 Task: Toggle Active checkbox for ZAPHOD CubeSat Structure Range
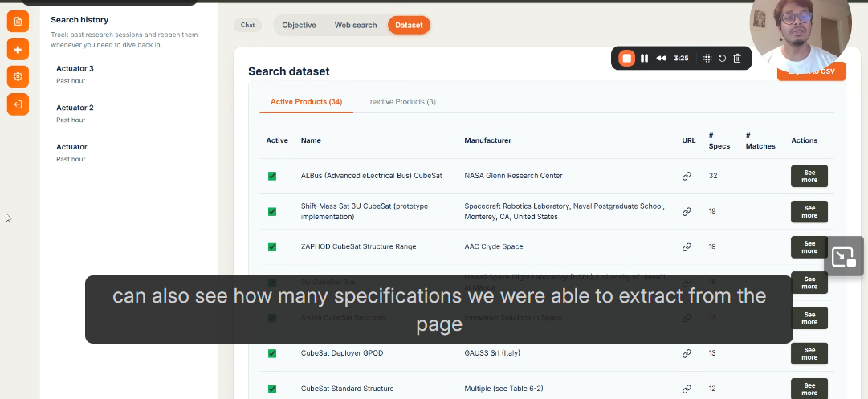click(x=272, y=246)
